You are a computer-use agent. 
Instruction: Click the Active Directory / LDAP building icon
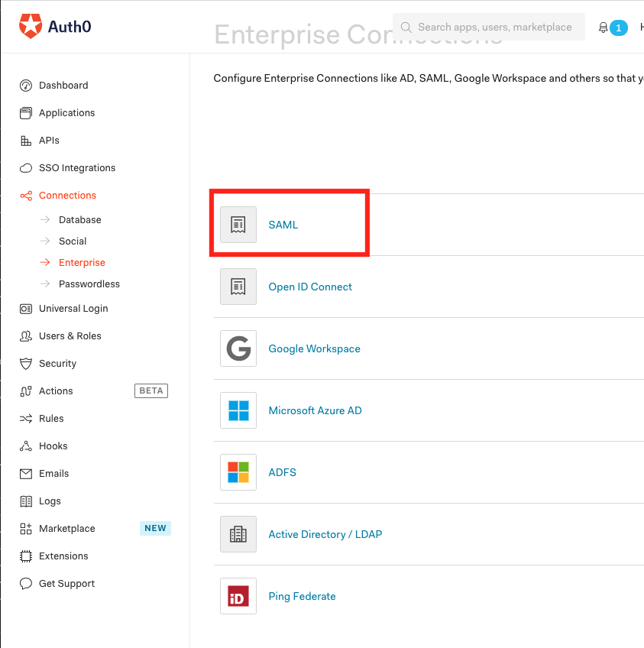click(x=238, y=534)
